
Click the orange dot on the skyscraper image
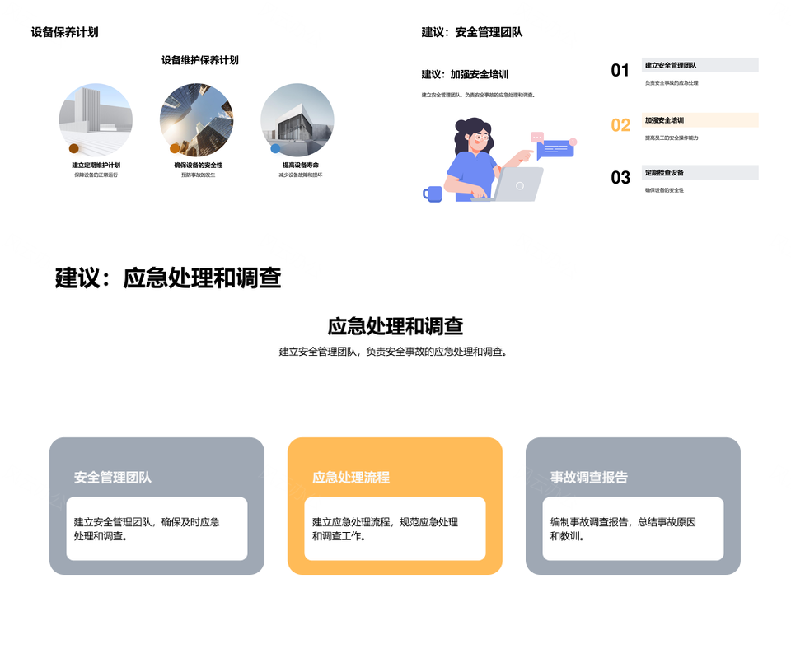175,149
